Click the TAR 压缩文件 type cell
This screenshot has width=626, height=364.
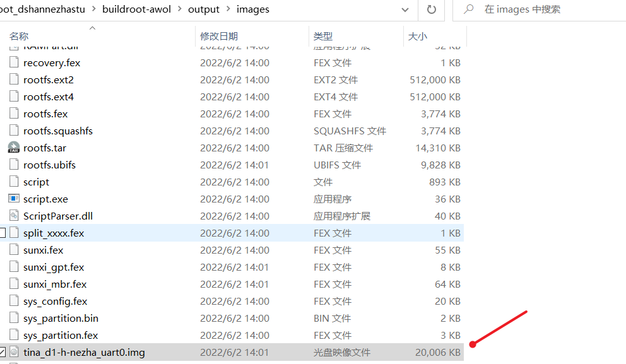343,148
